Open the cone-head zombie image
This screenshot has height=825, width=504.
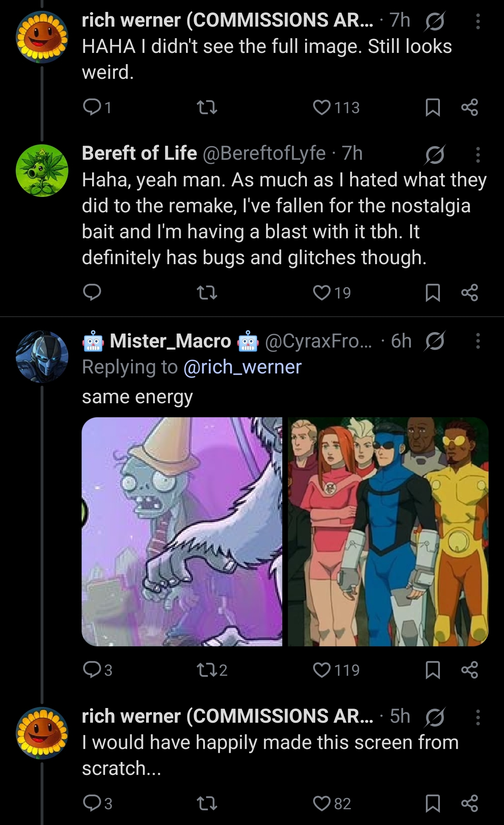pos(182,531)
